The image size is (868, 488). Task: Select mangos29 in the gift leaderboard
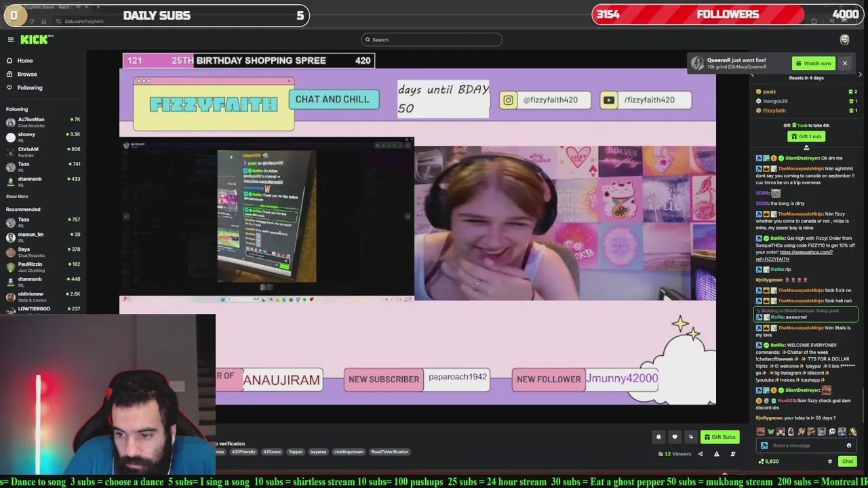(x=774, y=101)
